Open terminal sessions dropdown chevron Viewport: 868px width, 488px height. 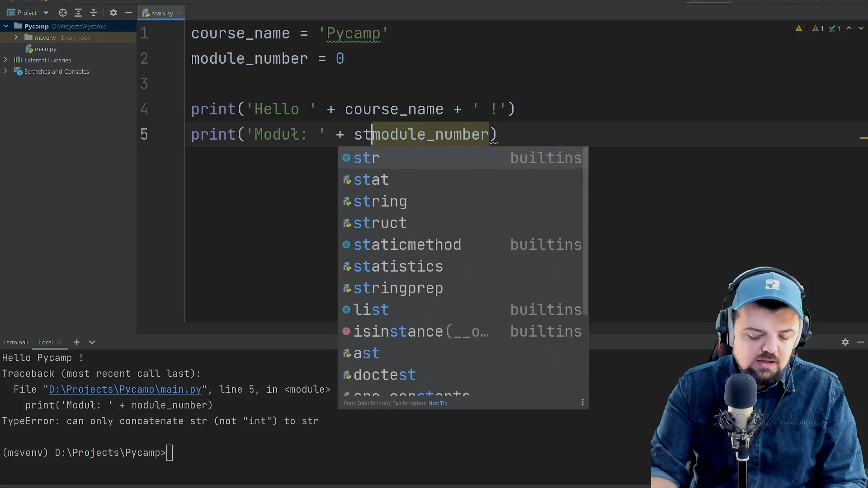point(92,342)
